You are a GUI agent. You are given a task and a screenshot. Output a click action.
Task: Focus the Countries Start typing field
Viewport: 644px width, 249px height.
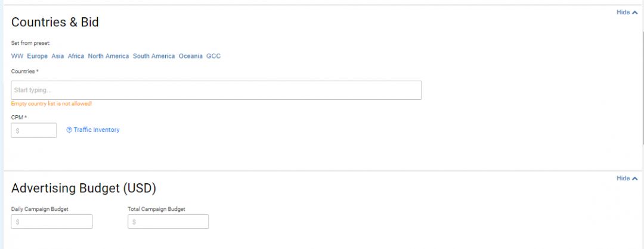point(216,90)
